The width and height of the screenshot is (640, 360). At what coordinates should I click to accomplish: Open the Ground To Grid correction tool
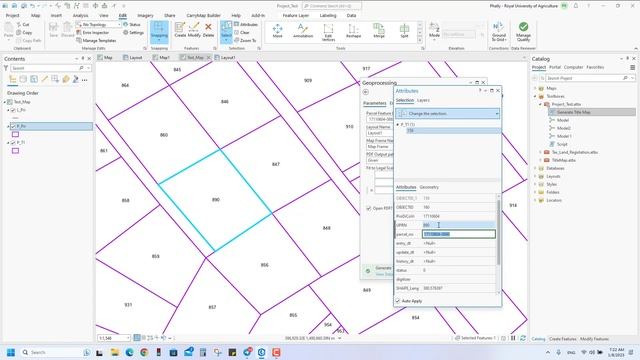pos(499,31)
